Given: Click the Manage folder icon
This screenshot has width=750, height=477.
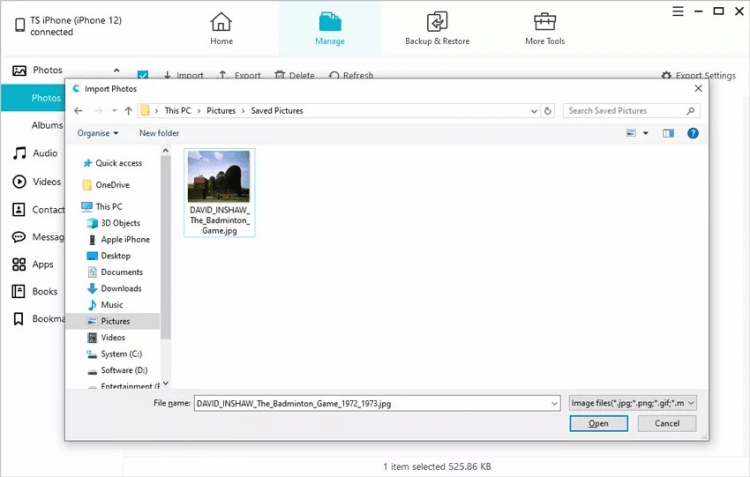Looking at the screenshot, I should pyautogui.click(x=329, y=22).
